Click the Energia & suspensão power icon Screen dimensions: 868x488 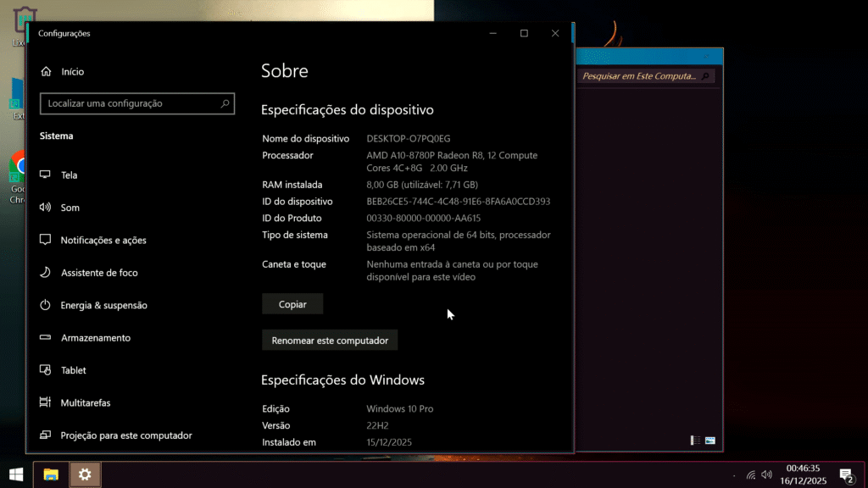46,305
